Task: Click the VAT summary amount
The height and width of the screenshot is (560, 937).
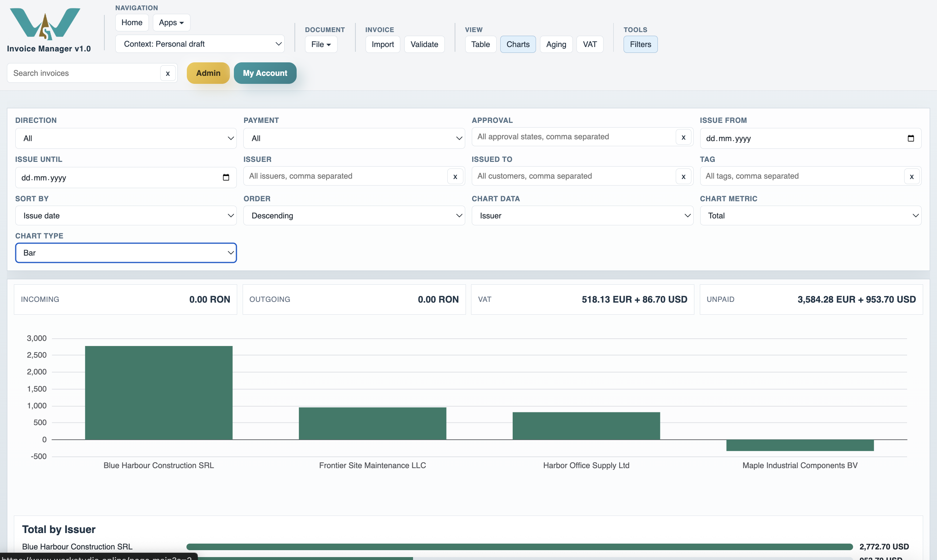Action: 635,300
